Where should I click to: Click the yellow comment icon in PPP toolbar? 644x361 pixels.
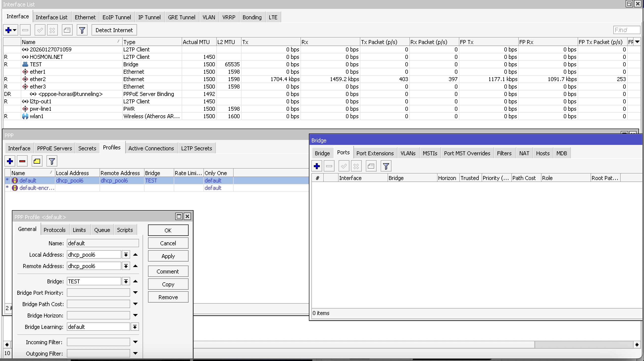[x=37, y=161]
